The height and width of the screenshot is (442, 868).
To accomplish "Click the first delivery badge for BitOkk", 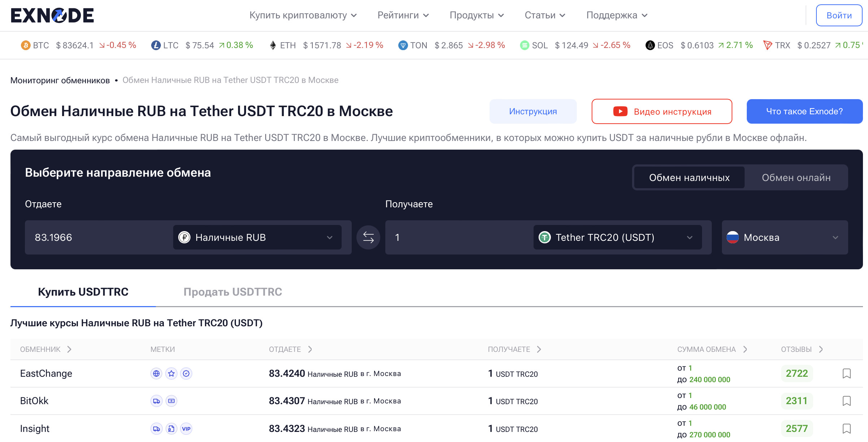I will point(156,401).
